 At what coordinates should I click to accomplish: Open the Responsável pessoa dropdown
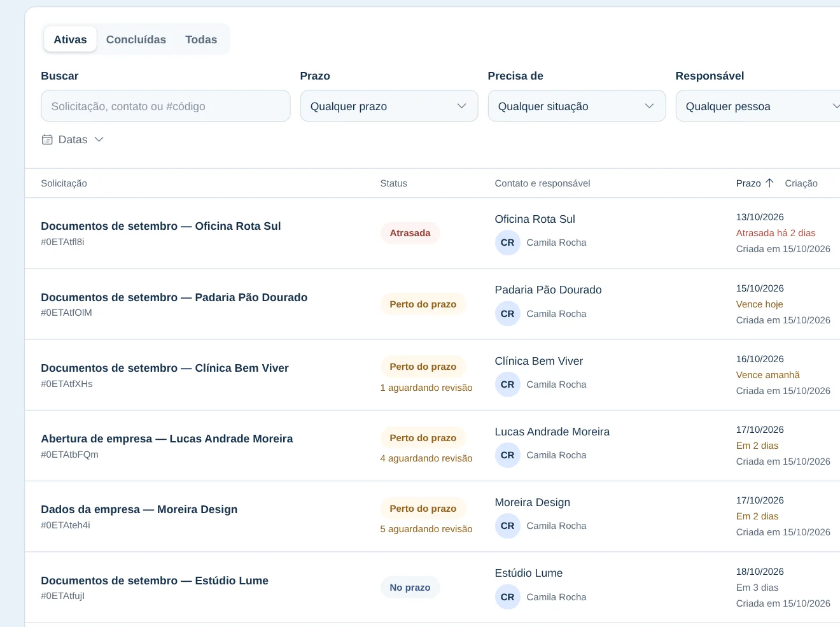(x=758, y=106)
